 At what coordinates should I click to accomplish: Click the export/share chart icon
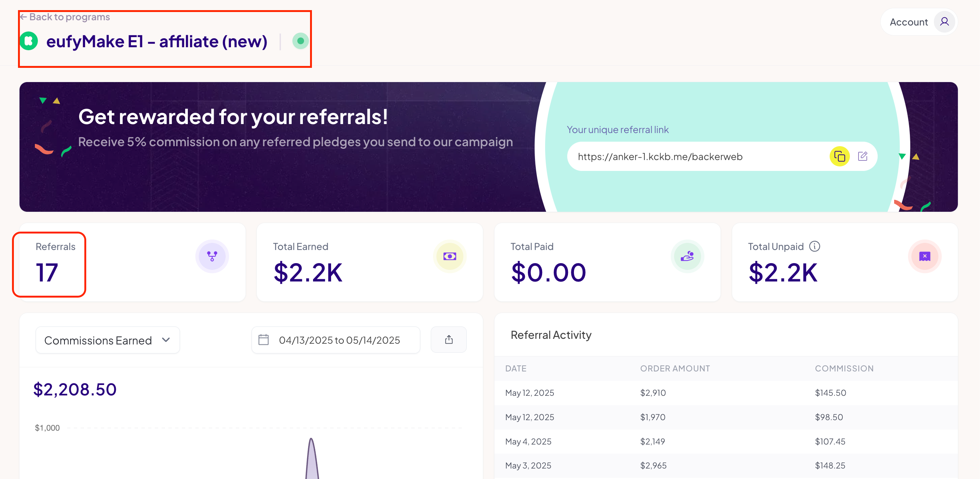[448, 339]
